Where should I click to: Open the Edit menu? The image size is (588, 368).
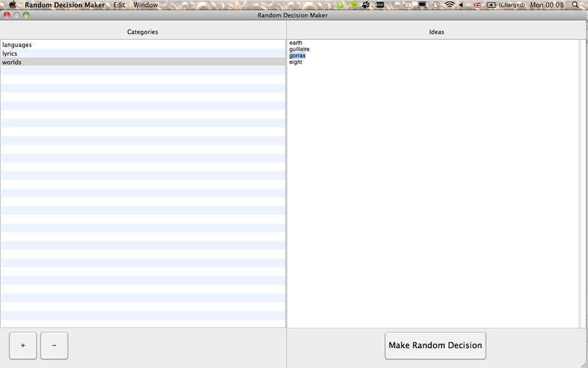(119, 5)
